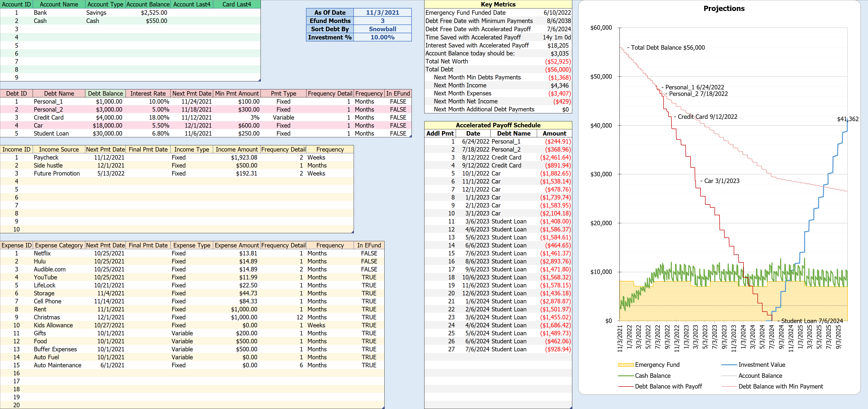Select the Accelerated Payoff Schedule header
Screen dimensions: 868x409
(x=498, y=125)
